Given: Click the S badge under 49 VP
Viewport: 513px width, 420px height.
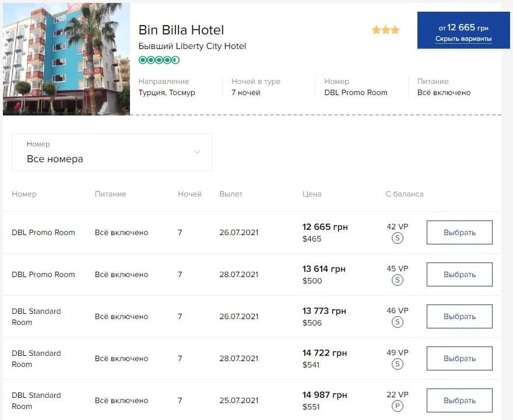Looking at the screenshot, I should point(397,364).
